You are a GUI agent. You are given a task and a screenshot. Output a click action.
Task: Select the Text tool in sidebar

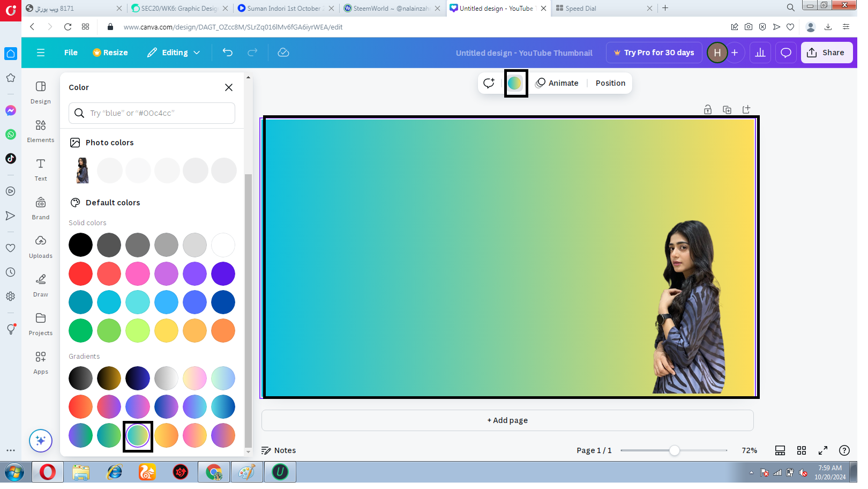[x=41, y=170]
